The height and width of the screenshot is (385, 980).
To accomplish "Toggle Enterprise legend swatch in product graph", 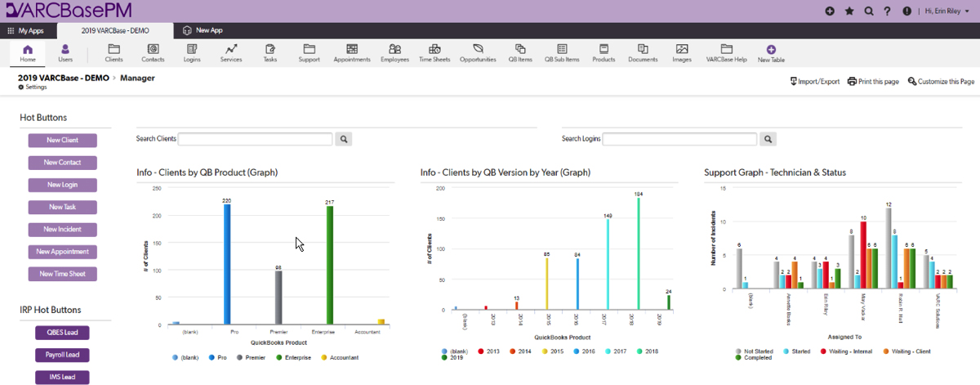I will pyautogui.click(x=279, y=357).
